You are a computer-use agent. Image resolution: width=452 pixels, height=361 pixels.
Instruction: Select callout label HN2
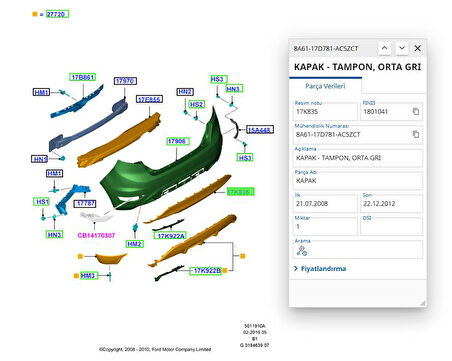[x=185, y=91]
